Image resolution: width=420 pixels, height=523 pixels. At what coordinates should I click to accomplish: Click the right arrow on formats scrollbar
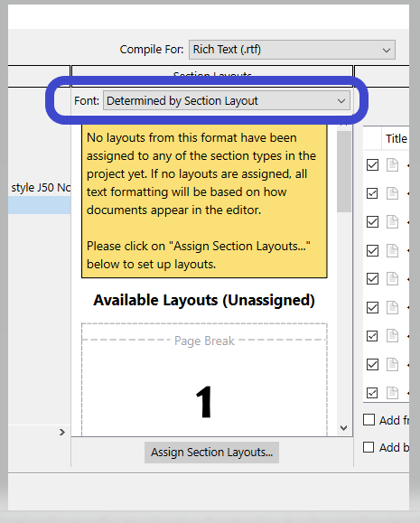[x=62, y=433]
